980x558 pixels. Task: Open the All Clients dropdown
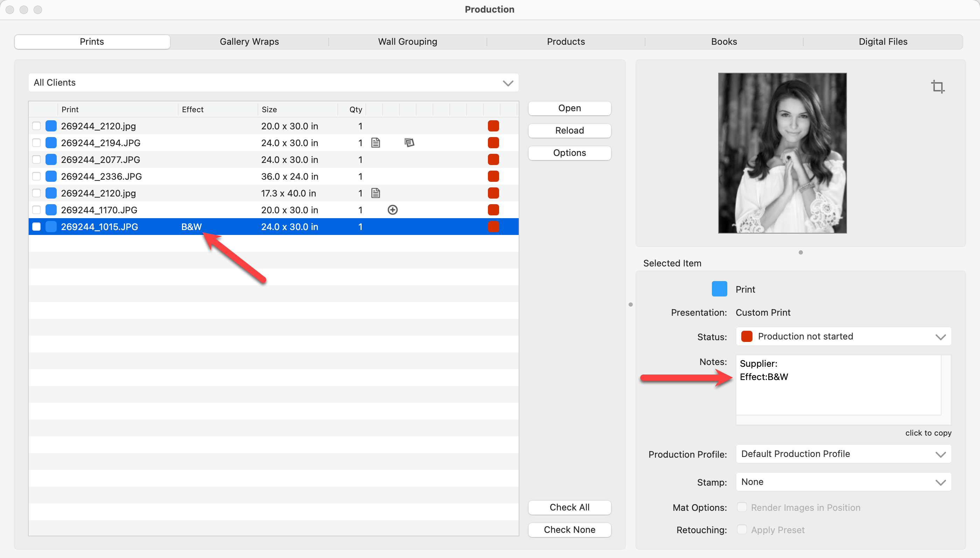pyautogui.click(x=273, y=83)
